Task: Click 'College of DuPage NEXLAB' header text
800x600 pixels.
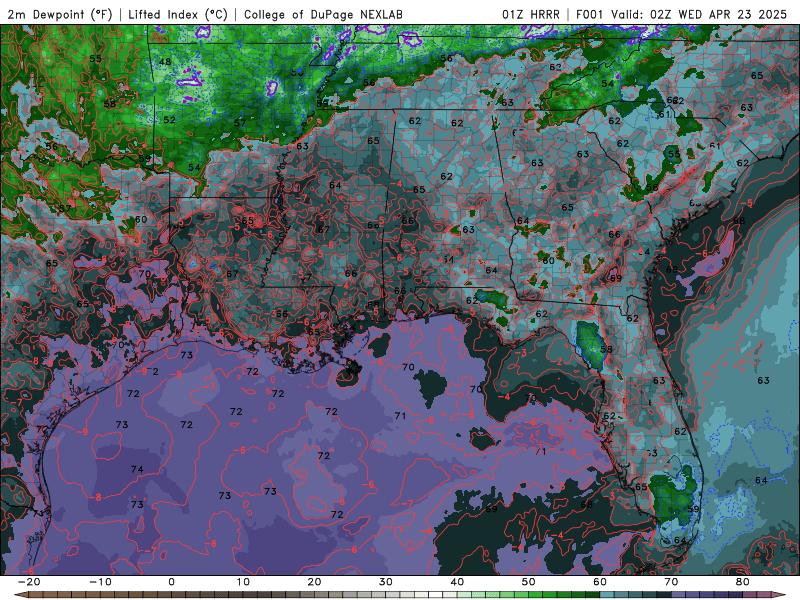Action: pos(323,14)
